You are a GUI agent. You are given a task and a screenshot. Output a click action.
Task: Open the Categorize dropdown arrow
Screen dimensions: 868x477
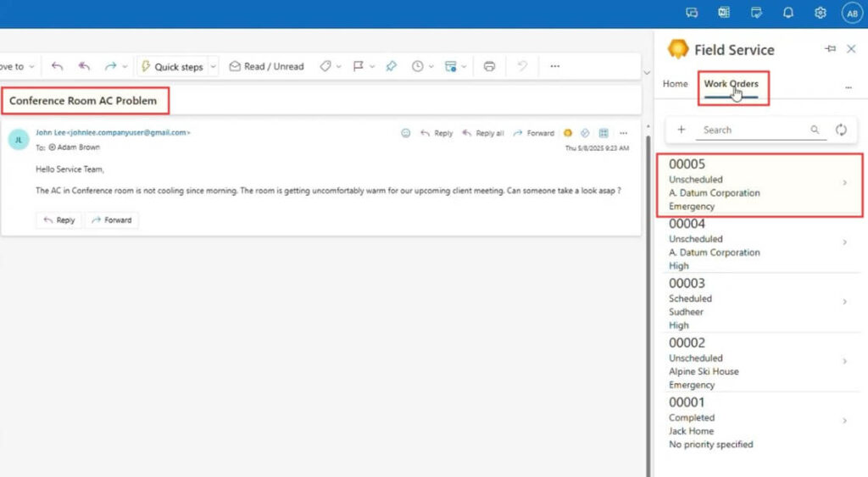pyautogui.click(x=339, y=67)
